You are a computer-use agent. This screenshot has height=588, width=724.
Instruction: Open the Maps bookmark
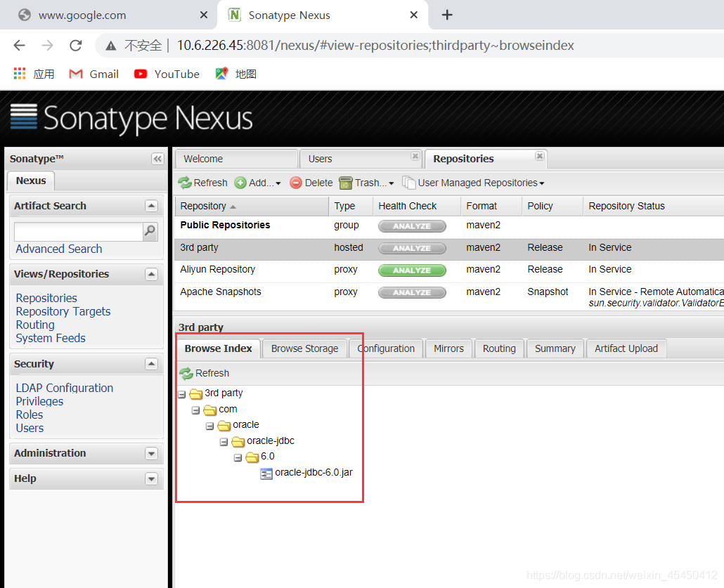pyautogui.click(x=236, y=74)
